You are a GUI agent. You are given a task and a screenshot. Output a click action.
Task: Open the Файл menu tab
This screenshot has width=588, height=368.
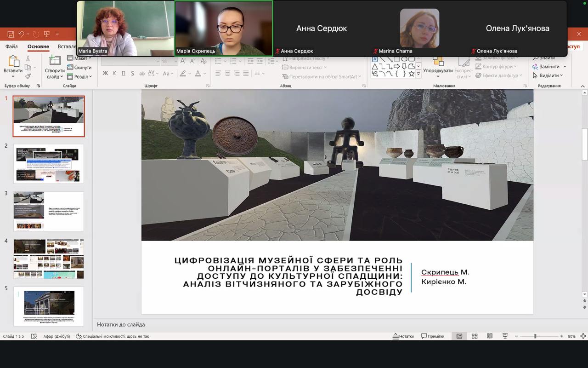coord(11,46)
